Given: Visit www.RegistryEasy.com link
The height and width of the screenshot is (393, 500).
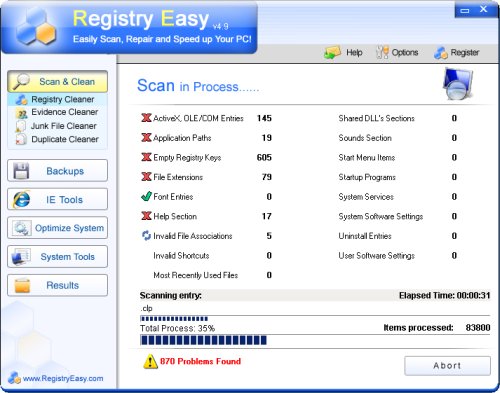Looking at the screenshot, I should [63, 378].
